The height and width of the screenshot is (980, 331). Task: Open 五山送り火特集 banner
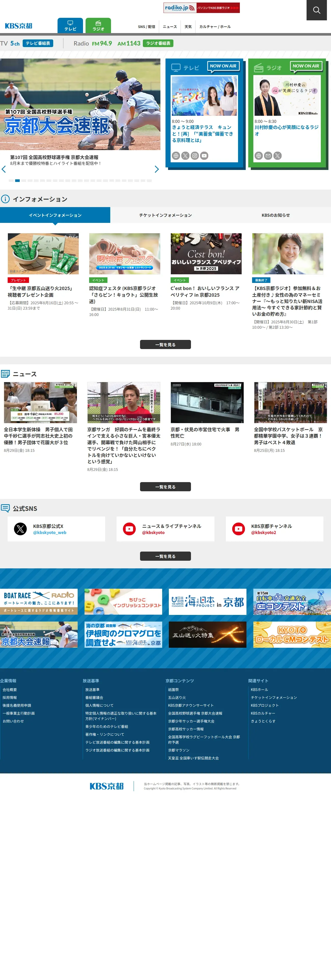pyautogui.click(x=208, y=635)
